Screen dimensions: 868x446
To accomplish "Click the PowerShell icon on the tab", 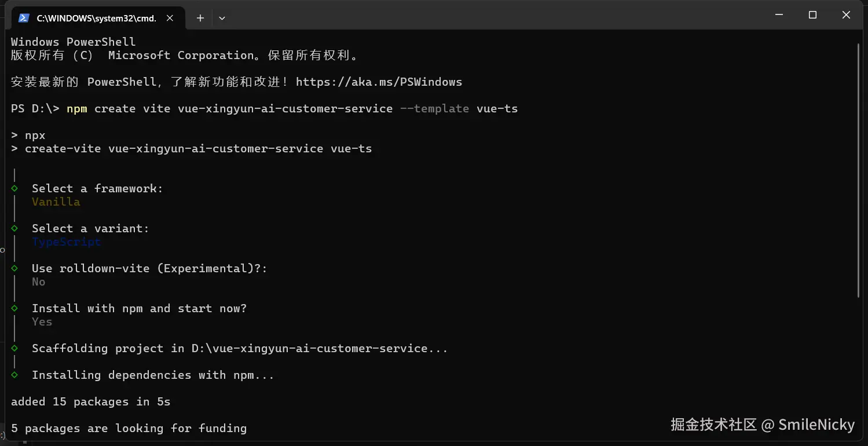I will coord(24,18).
